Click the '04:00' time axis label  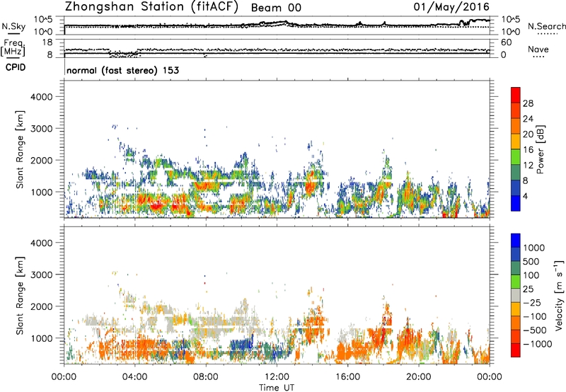click(134, 377)
